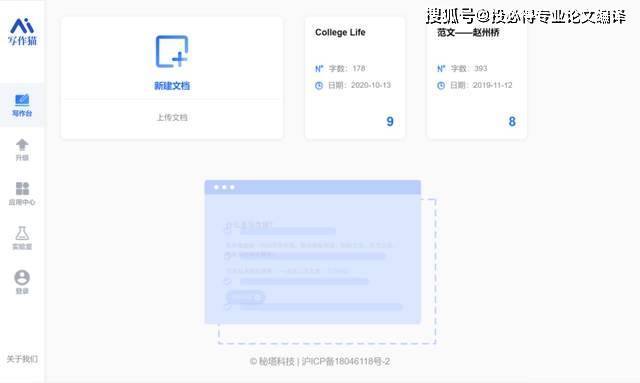Click the 字数 393 word count text
640x383 pixels.
469,68
